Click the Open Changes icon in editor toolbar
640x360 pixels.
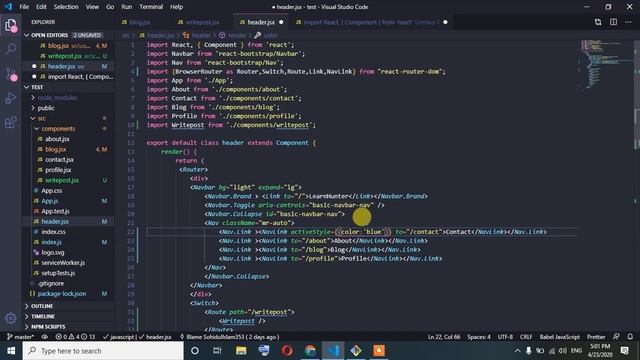tap(598, 22)
